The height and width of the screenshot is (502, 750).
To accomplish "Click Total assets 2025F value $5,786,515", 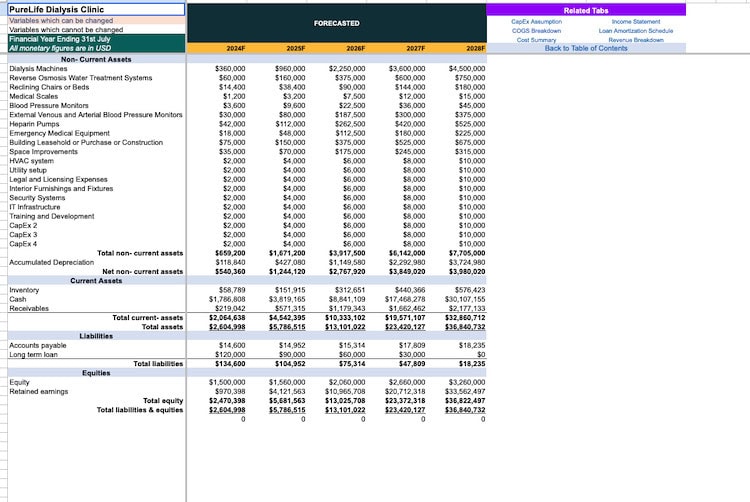I will coord(287,327).
